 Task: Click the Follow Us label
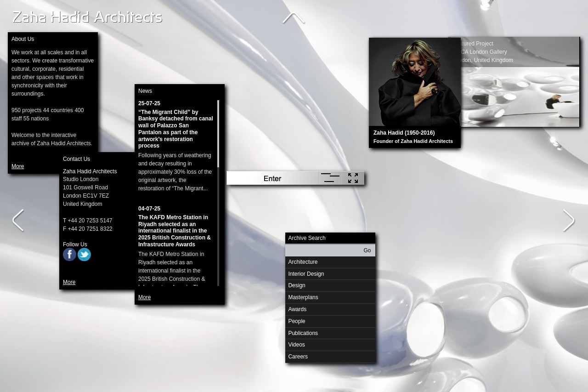tap(75, 244)
